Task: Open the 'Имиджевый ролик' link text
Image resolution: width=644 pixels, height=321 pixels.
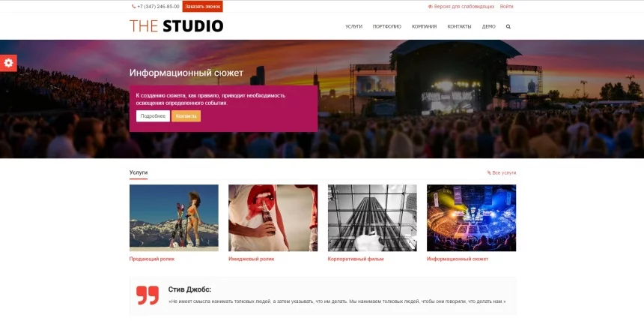Action: coord(251,259)
